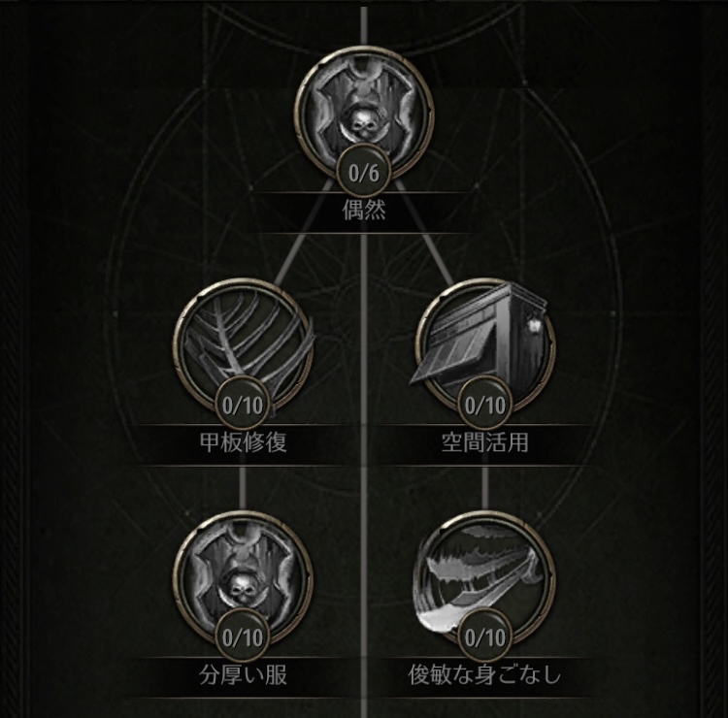
Task: Click the 分厚い服 skill name label
Action: click(243, 675)
